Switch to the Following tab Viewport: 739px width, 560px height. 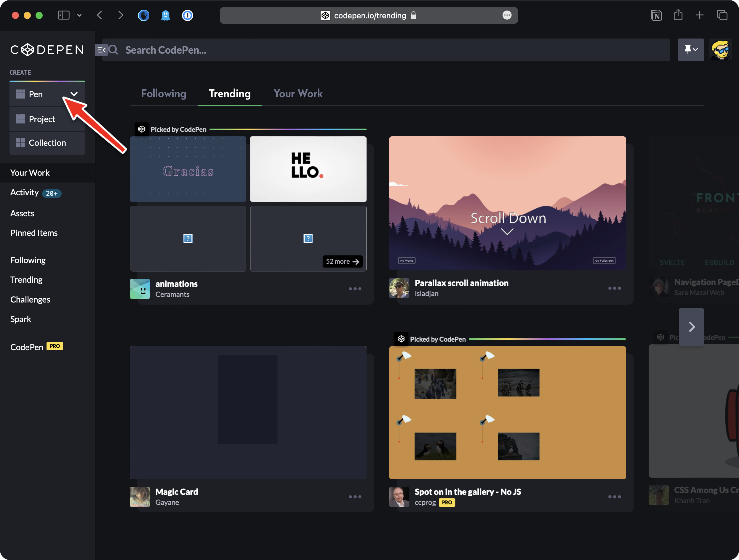click(x=163, y=94)
